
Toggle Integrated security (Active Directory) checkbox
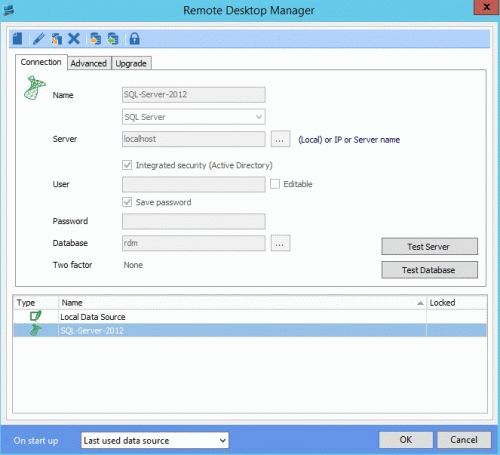pos(127,165)
